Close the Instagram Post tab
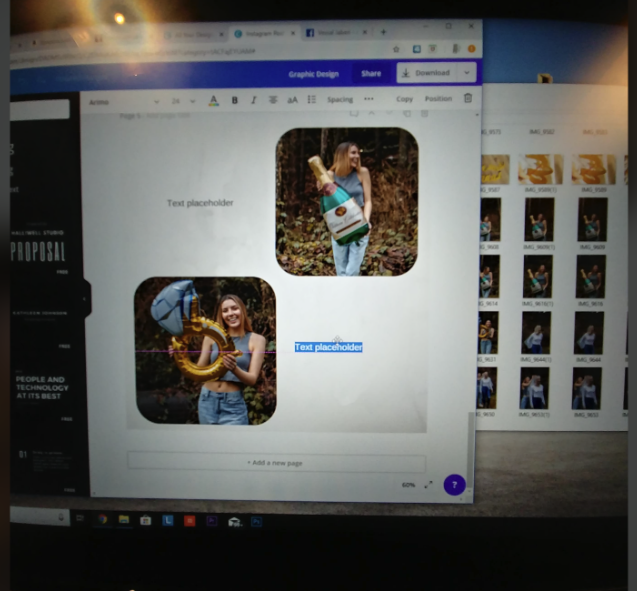Screen dimensions: 637x591 pyautogui.click(x=292, y=33)
